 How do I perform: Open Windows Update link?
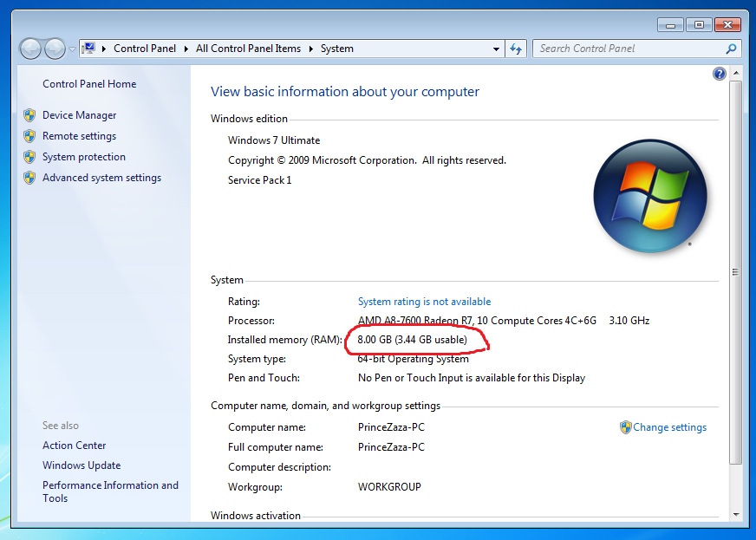coord(81,465)
